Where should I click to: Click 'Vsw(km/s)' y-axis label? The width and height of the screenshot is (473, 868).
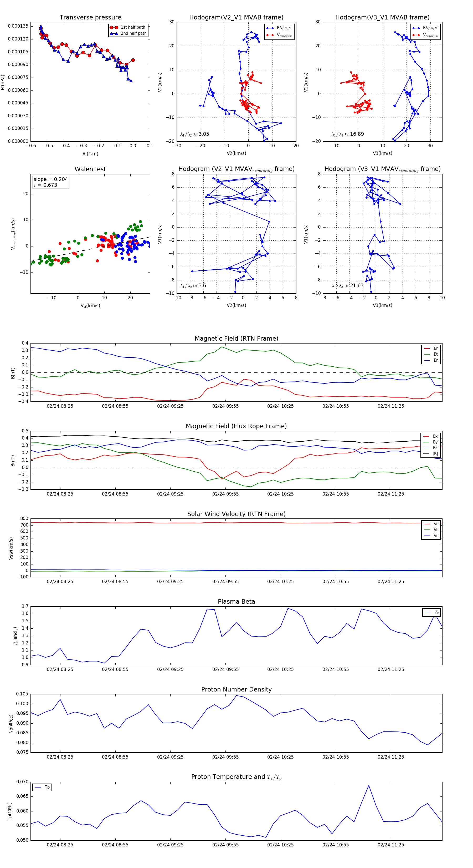pos(11,548)
